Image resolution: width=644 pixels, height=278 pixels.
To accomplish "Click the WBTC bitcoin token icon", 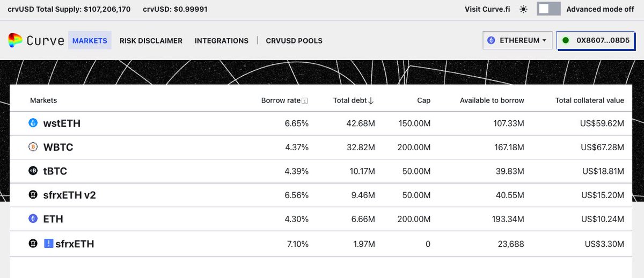I will [33, 147].
